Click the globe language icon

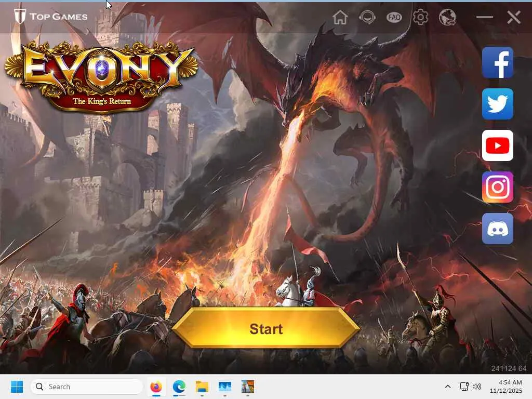pos(447,17)
